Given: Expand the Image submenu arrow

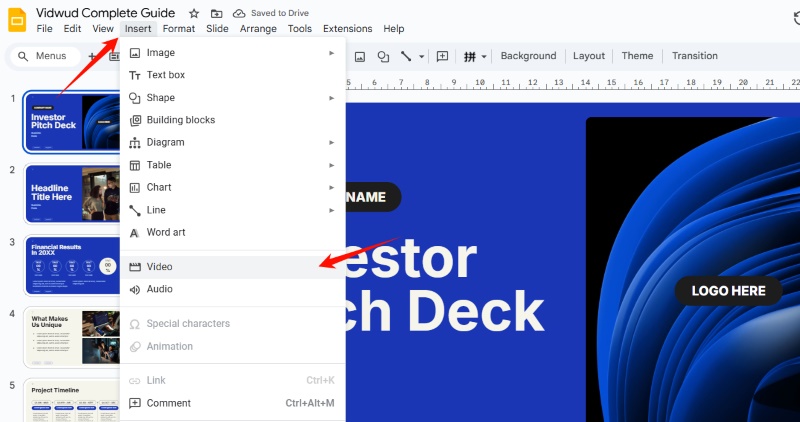Looking at the screenshot, I should (332, 53).
